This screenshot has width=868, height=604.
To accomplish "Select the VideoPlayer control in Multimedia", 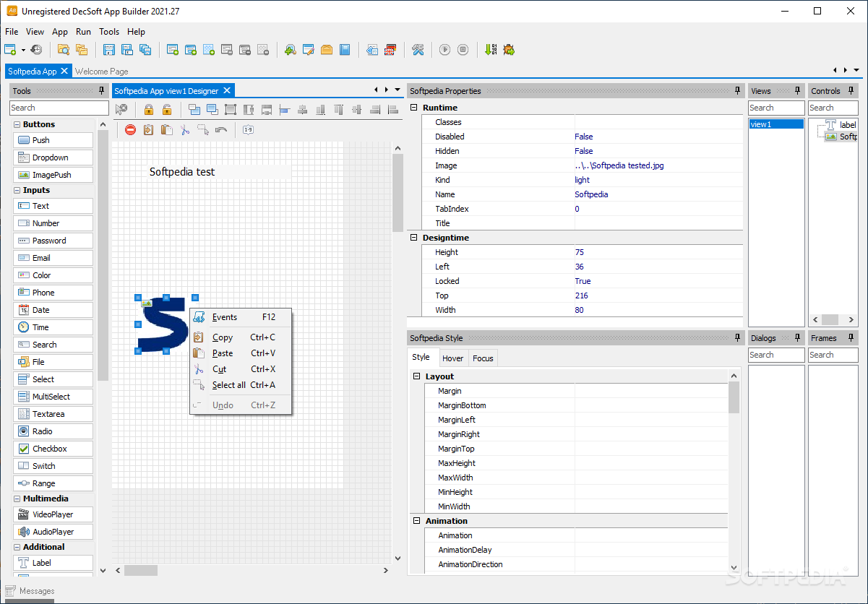I will coord(53,514).
